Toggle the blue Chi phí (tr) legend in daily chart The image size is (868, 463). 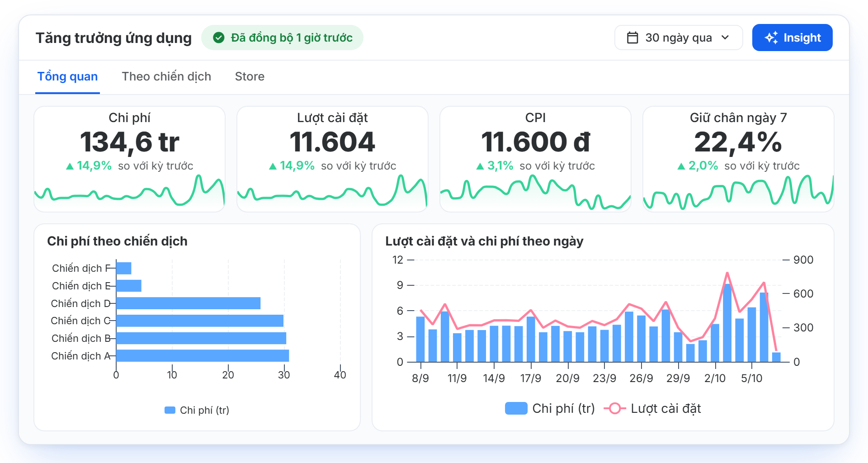(550, 408)
